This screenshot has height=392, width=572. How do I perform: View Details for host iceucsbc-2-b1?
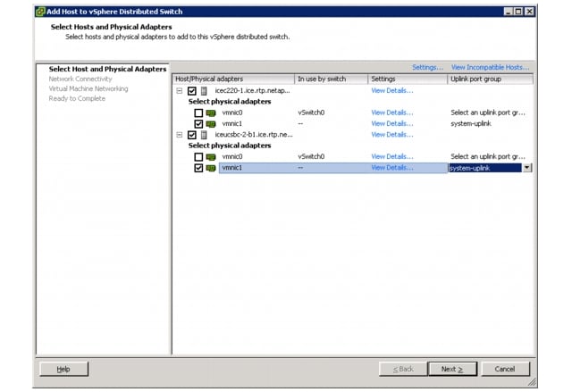tap(392, 135)
